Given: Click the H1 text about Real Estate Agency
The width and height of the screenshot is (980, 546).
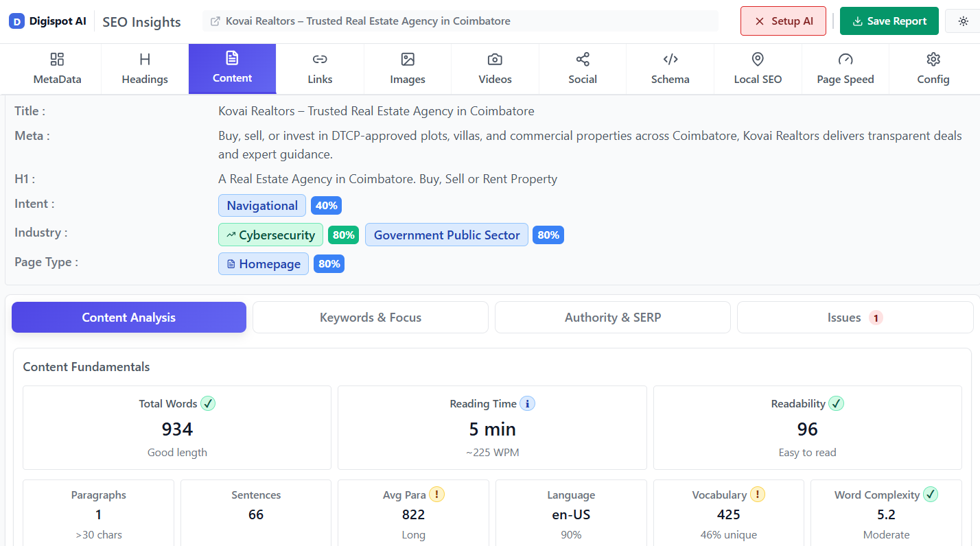Looking at the screenshot, I should pyautogui.click(x=388, y=179).
